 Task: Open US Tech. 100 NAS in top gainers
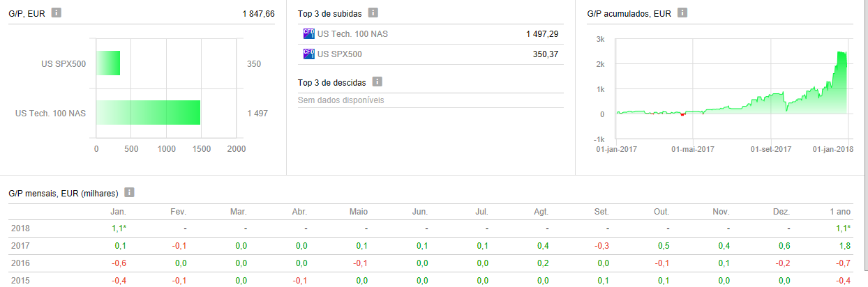[x=352, y=33]
